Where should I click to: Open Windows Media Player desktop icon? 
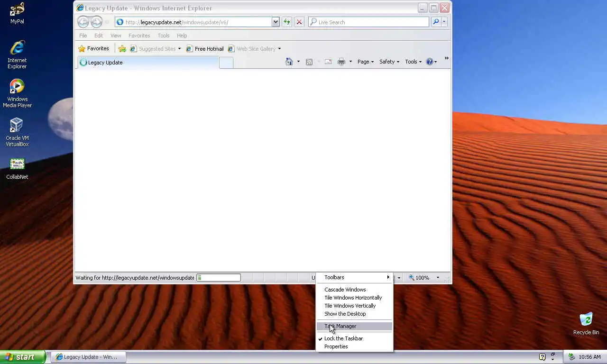[17, 93]
